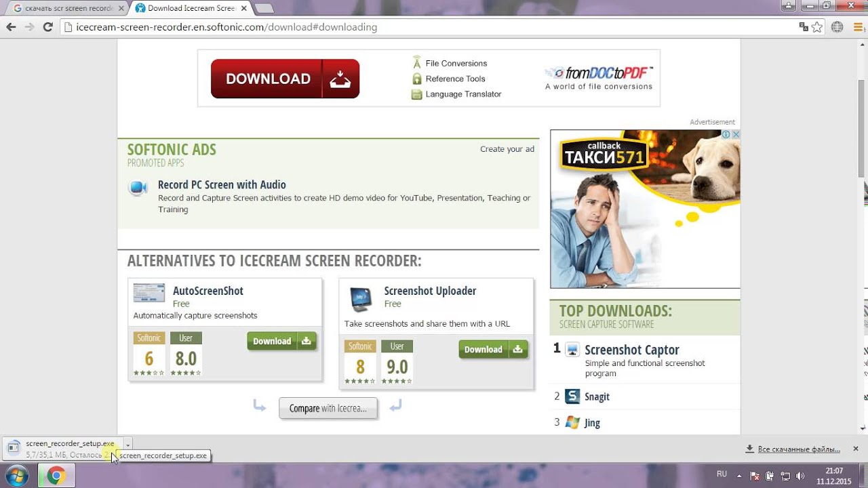Viewport: 868px width, 488px height.
Task: Click the Chrome taskbar icon
Action: point(56,476)
